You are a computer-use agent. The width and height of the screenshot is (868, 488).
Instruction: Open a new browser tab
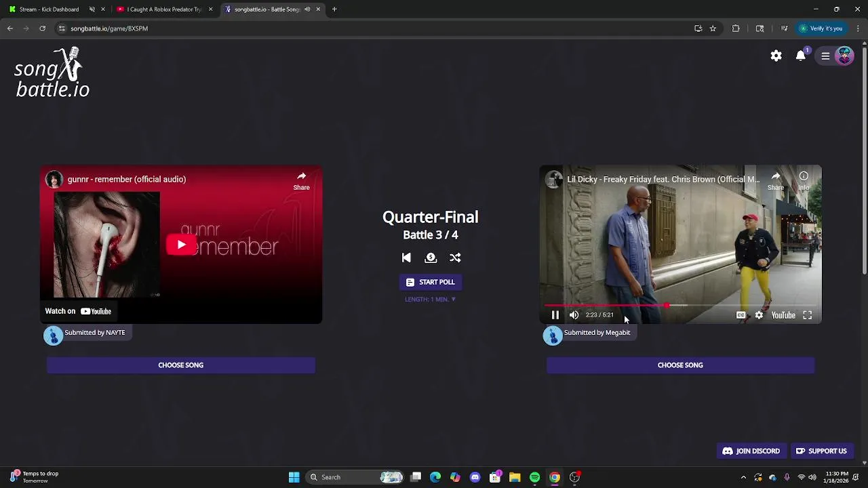click(x=334, y=9)
